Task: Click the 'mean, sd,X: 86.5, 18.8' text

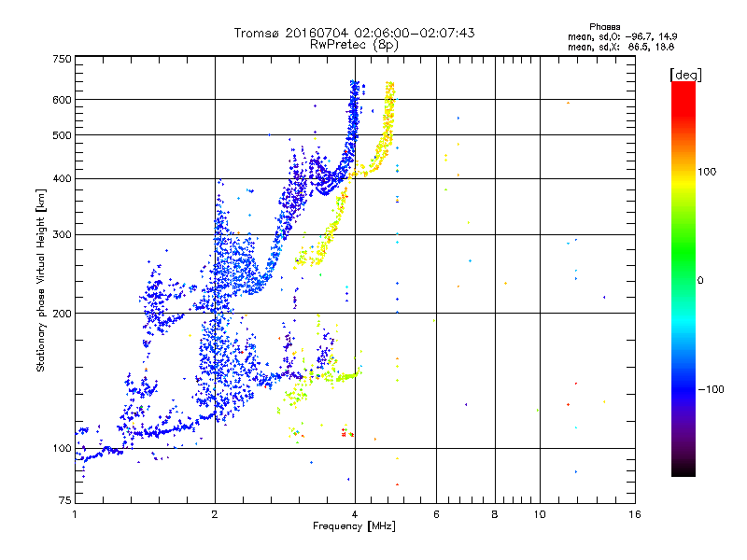Action: tap(621, 48)
